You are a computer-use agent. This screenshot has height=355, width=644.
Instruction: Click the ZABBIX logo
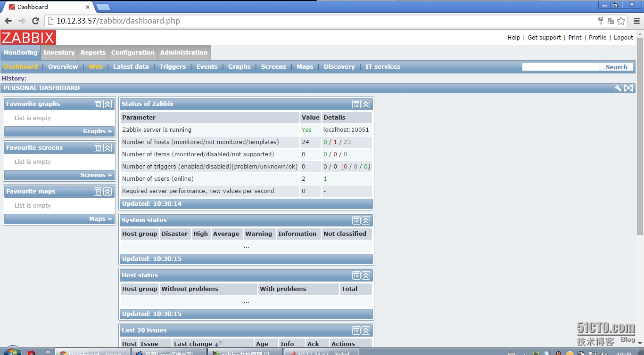coord(28,38)
